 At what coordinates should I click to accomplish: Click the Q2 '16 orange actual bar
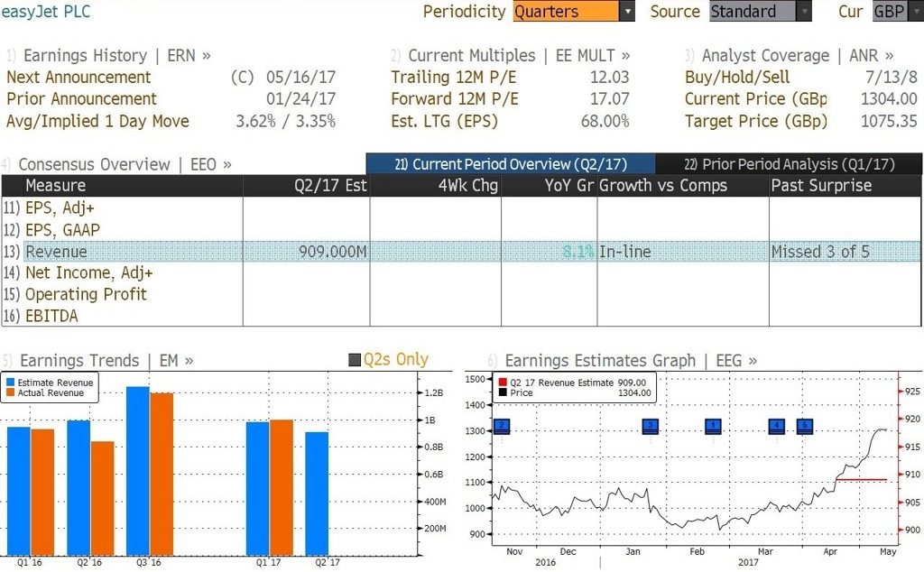coord(103,498)
